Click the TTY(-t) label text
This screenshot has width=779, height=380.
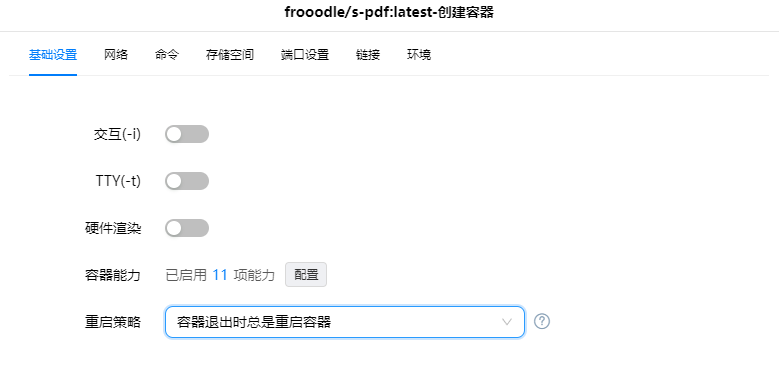[x=118, y=181]
